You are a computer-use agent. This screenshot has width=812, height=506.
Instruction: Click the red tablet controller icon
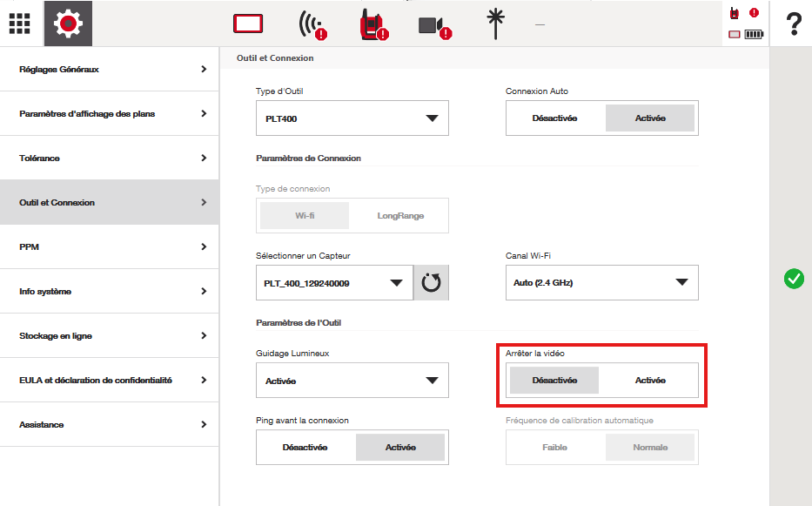coord(248,24)
